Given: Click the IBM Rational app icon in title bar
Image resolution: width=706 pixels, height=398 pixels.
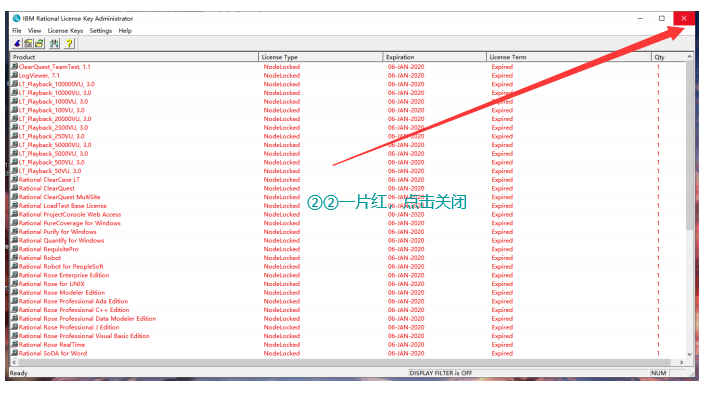Looking at the screenshot, I should tap(17, 18).
